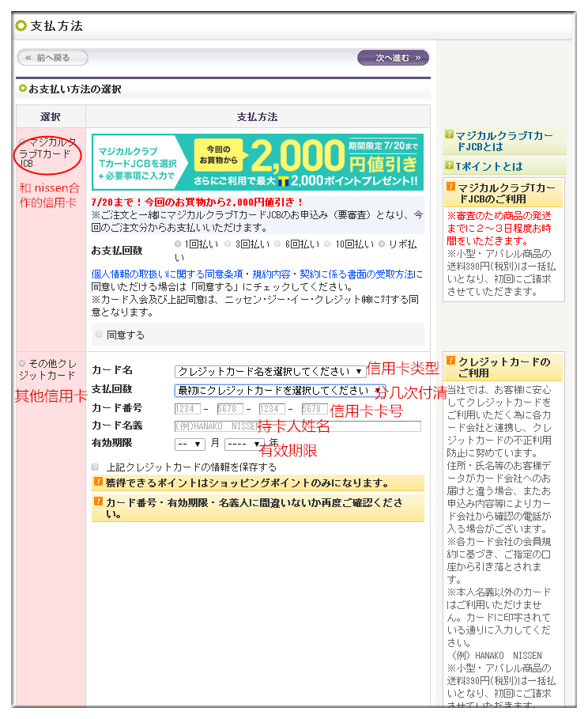Click the 支払方法 page title
The image size is (588, 719).
click(x=57, y=26)
